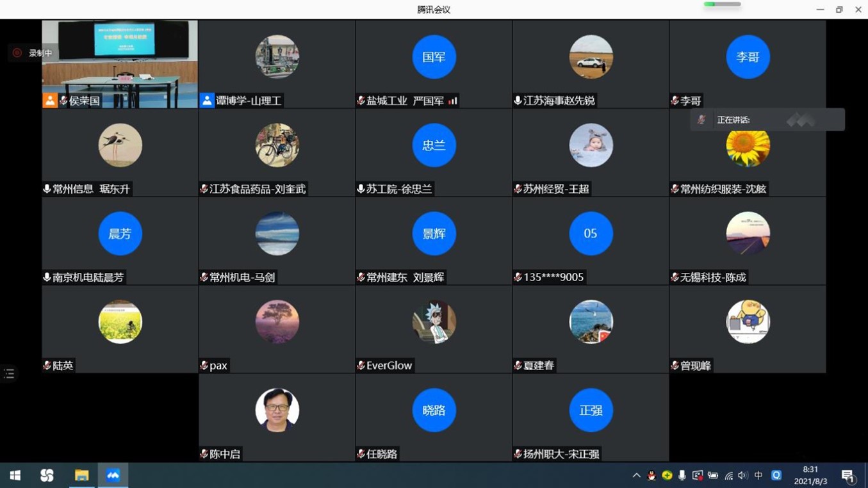The width and height of the screenshot is (868, 488).
Task: Open the volume control in system tray
Action: click(743, 476)
